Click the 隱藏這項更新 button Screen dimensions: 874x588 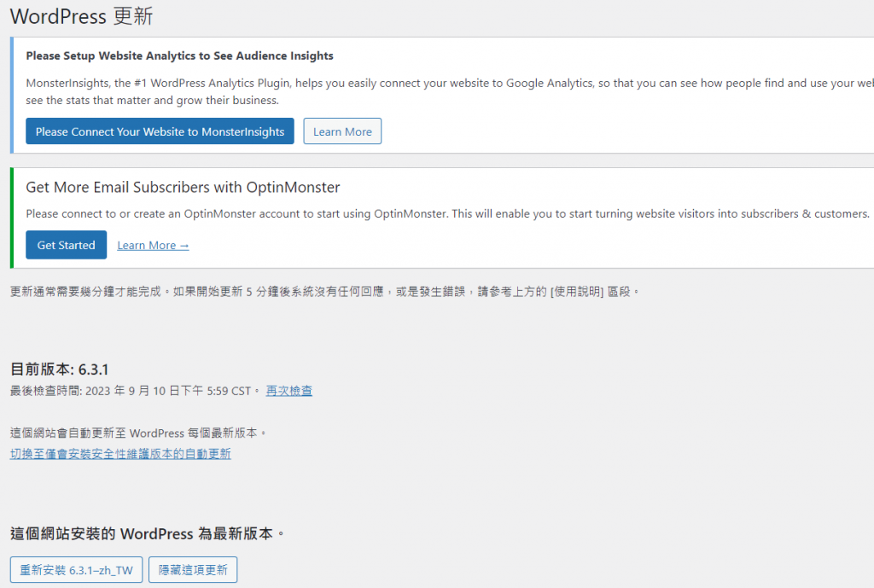point(193,569)
